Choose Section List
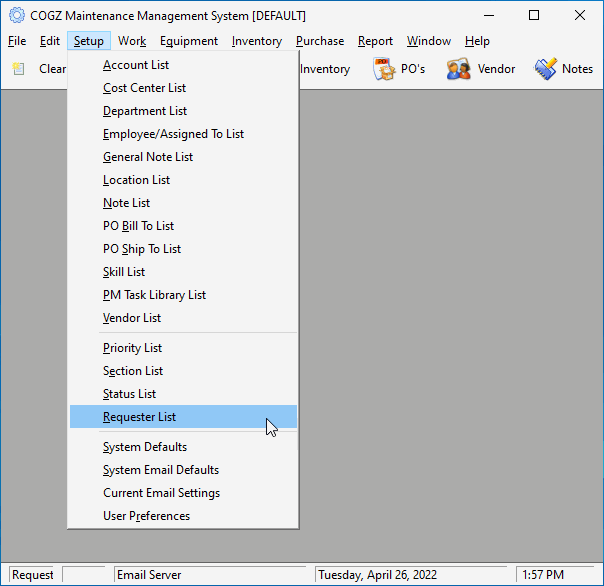This screenshot has width=604, height=586. 183,371
